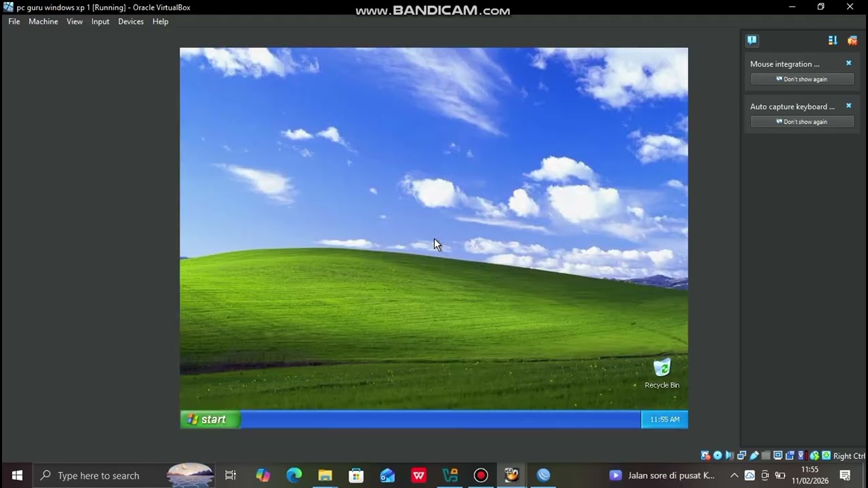Viewport: 868px width, 488px height.
Task: Open the teal VS app on the taskbar
Action: 450,475
